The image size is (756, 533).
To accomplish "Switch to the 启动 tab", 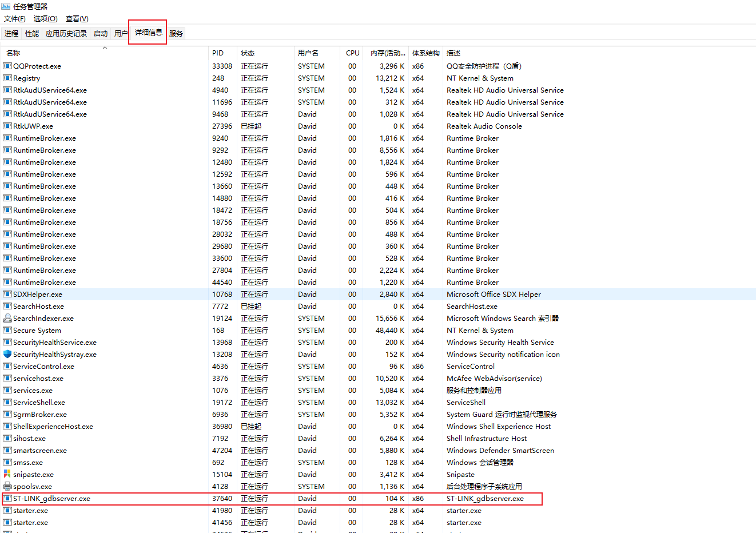I will coord(101,33).
